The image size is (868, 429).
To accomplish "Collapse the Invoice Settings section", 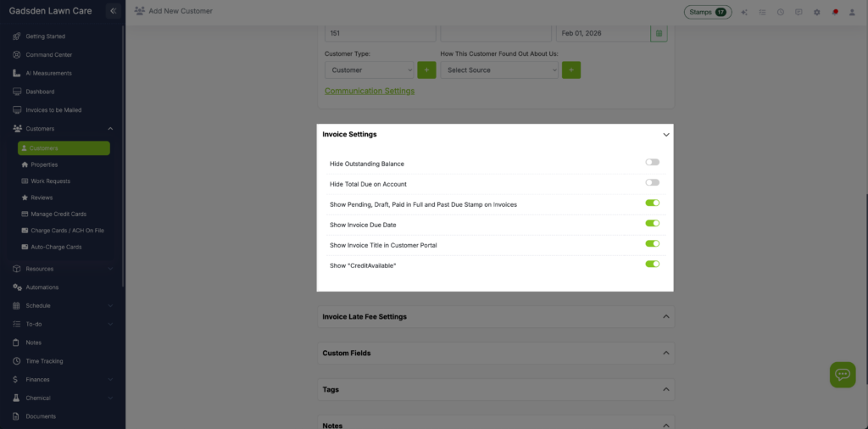I will click(x=665, y=135).
